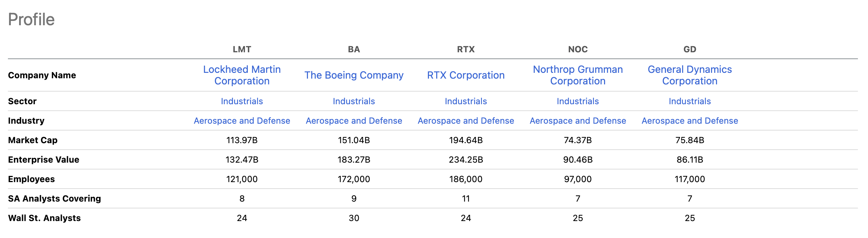Select the 117,000 employees value
Viewport: 868px width, 238px height.
click(x=690, y=179)
